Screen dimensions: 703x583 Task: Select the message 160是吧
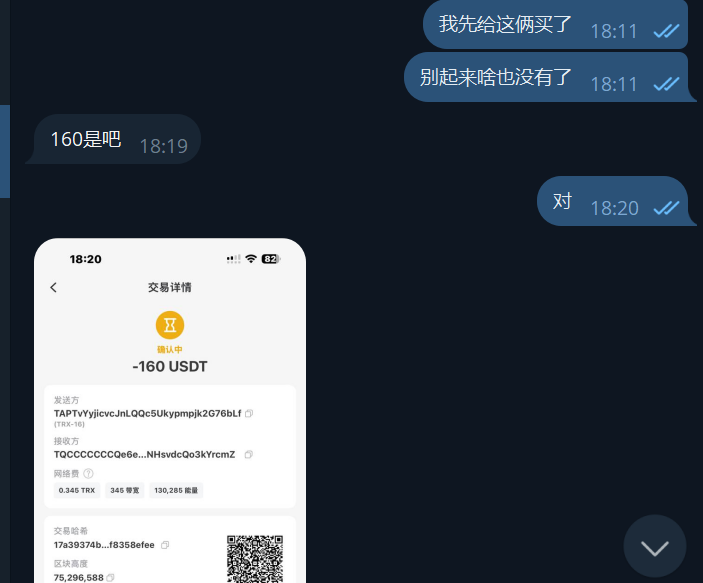(x=86, y=139)
